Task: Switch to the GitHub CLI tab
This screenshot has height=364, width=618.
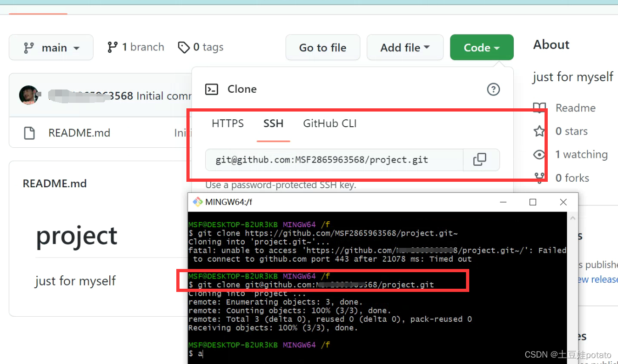Action: tap(330, 123)
